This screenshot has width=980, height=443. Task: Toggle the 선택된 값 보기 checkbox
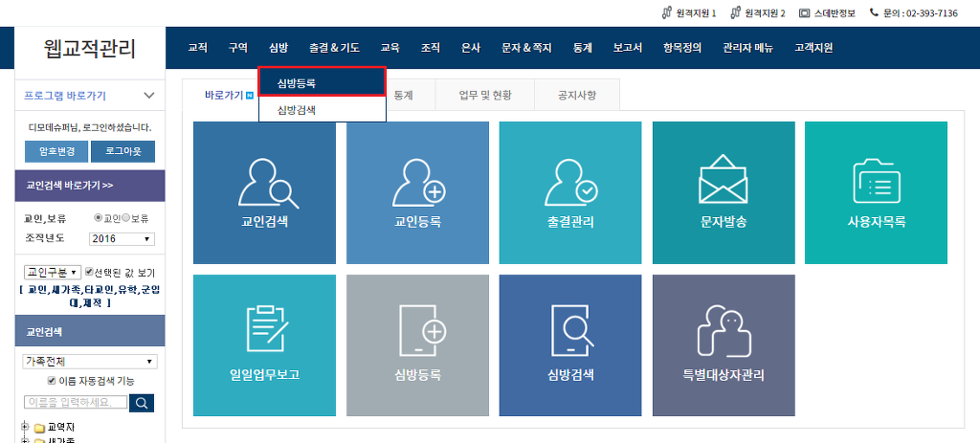(x=89, y=273)
